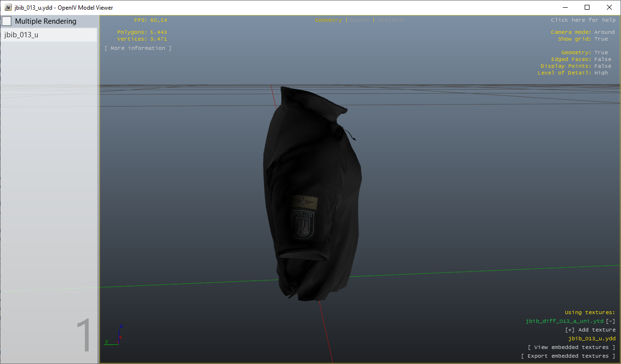Click the OpenIV app icon in title bar
Viewport: 621px width, 364px height.
(8, 8)
